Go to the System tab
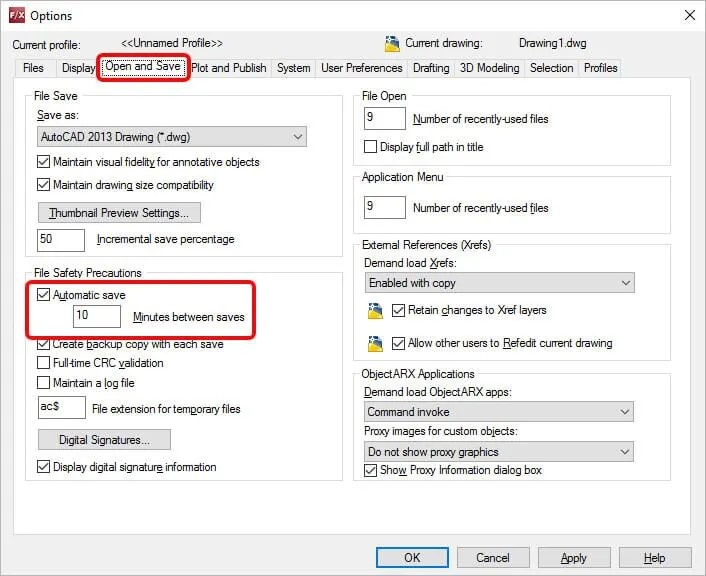Viewport: 706px width, 576px height. pyautogui.click(x=294, y=68)
